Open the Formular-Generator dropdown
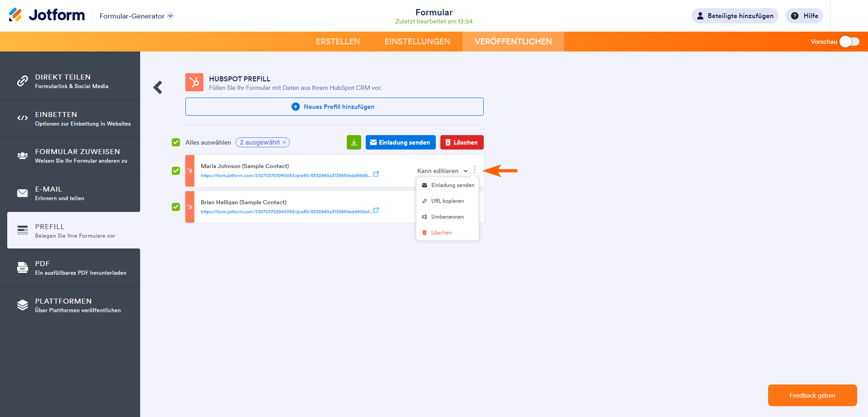The image size is (868, 417). click(x=137, y=16)
